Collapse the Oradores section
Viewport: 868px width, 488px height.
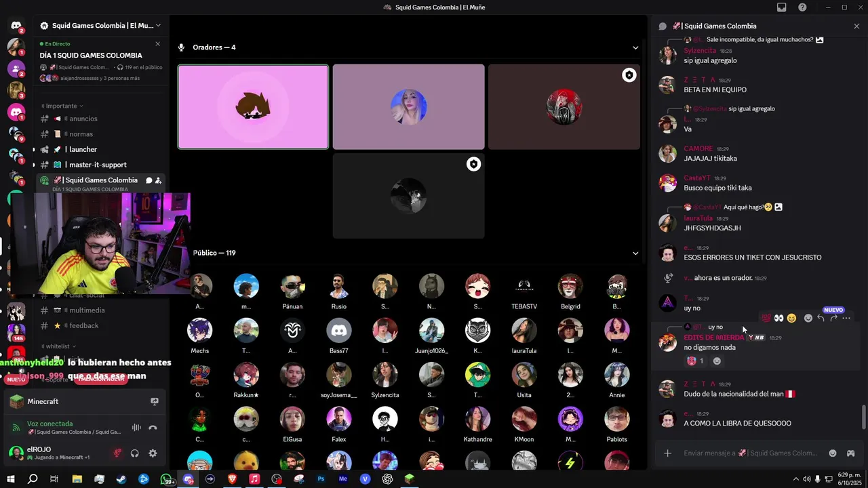(x=635, y=47)
